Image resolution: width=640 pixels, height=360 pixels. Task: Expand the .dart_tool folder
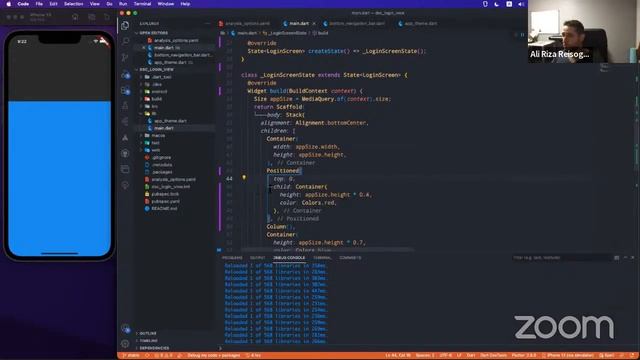(162, 77)
